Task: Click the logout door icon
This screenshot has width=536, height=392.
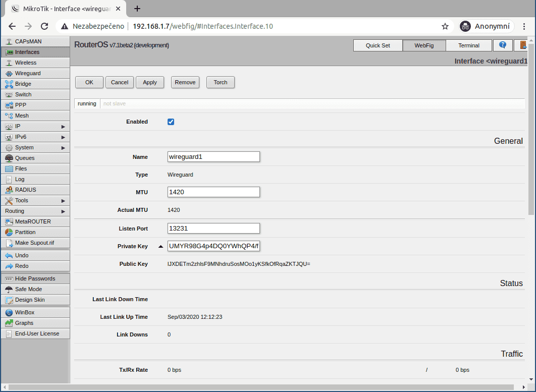Action: click(x=522, y=45)
